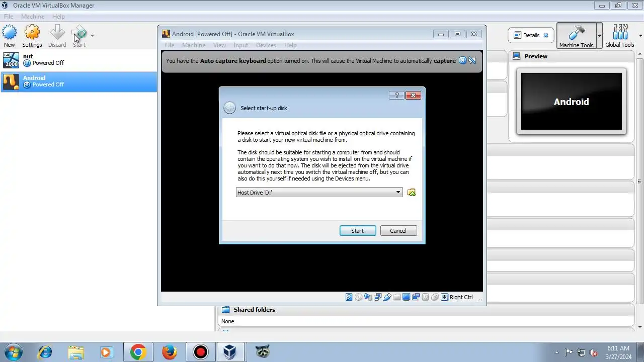Open Windows Start menu orb
Viewport: 644px width, 362px height.
[x=13, y=352]
